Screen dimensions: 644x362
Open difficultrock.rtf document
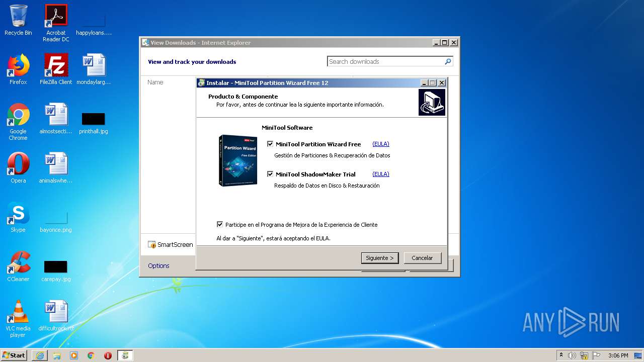(x=56, y=316)
